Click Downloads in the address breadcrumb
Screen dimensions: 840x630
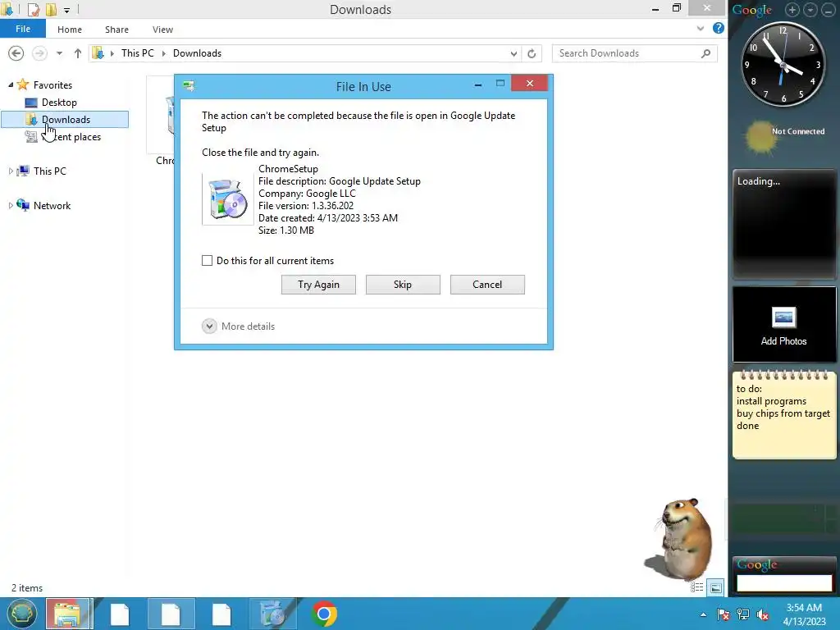click(197, 53)
